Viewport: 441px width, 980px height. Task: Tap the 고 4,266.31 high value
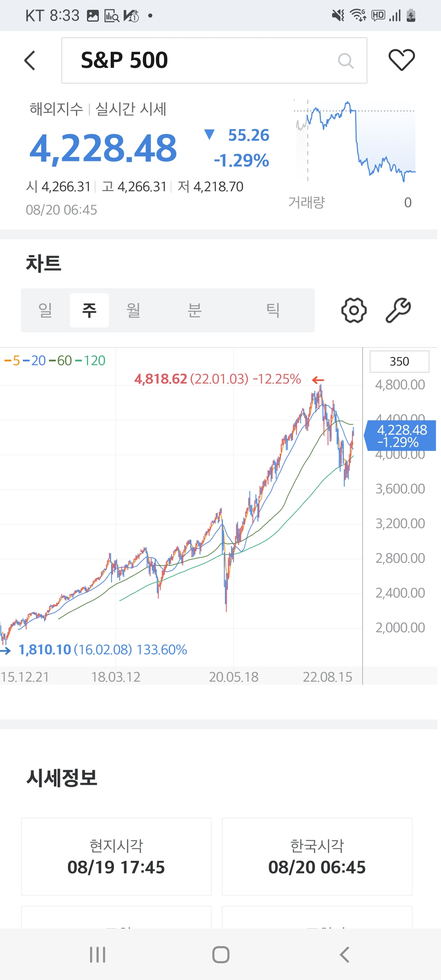134,187
